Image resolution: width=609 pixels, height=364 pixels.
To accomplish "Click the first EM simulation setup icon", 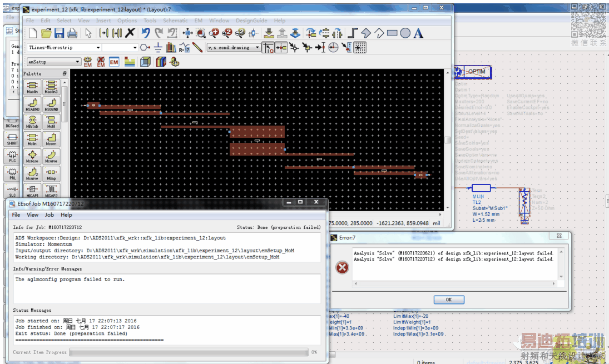I will [88, 62].
